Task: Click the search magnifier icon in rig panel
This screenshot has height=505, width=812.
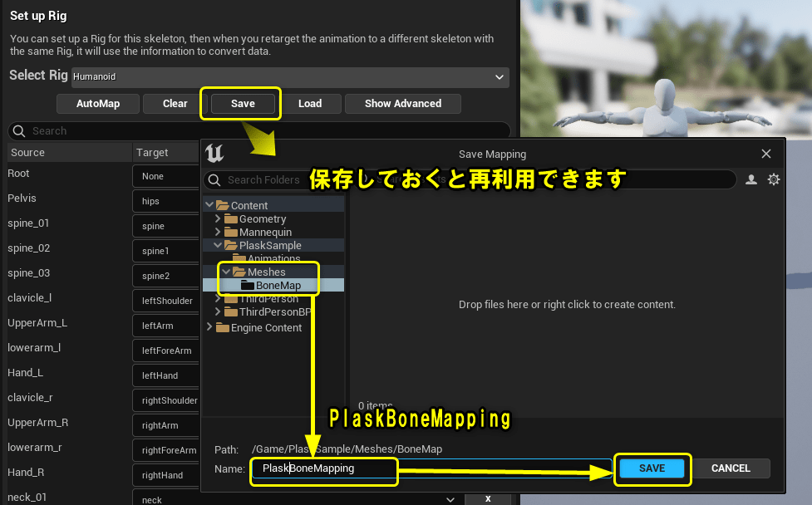Action: [x=19, y=131]
